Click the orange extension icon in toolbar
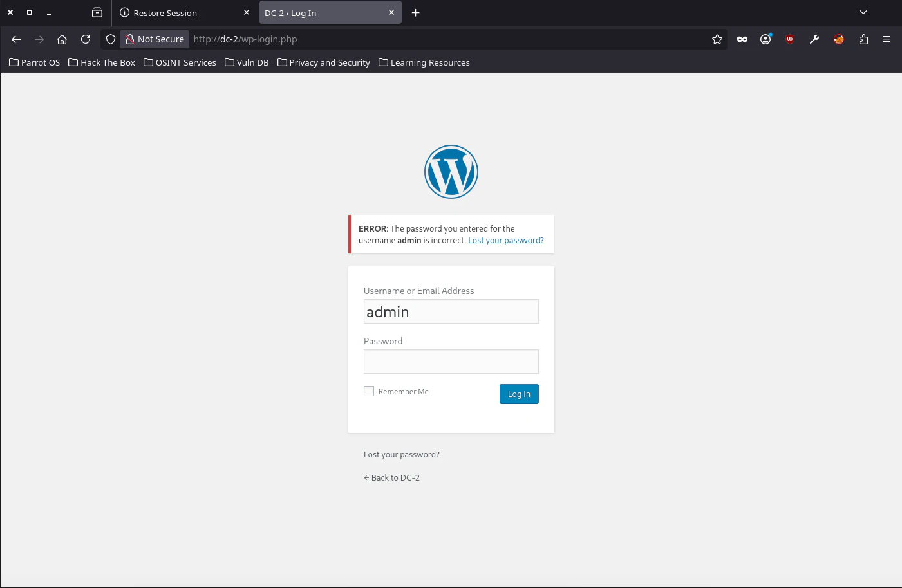This screenshot has height=588, width=902. (x=839, y=39)
